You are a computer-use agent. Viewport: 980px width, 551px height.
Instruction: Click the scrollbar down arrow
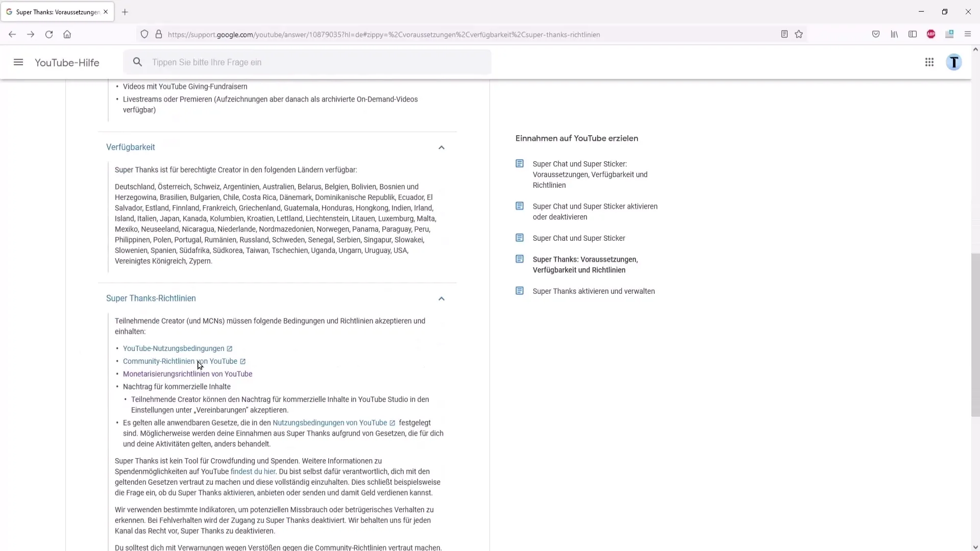(x=975, y=547)
